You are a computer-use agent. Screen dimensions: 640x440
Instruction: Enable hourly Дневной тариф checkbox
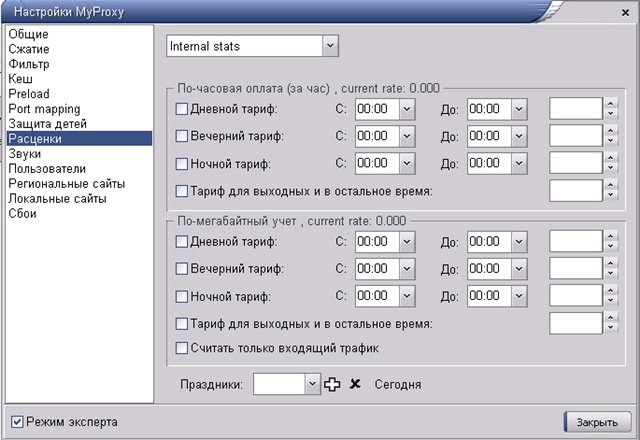click(182, 109)
